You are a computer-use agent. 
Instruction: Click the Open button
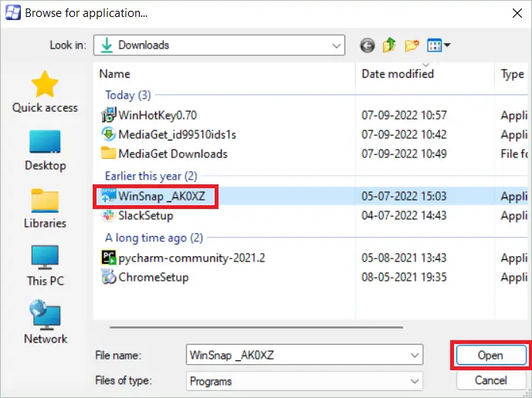tap(490, 355)
